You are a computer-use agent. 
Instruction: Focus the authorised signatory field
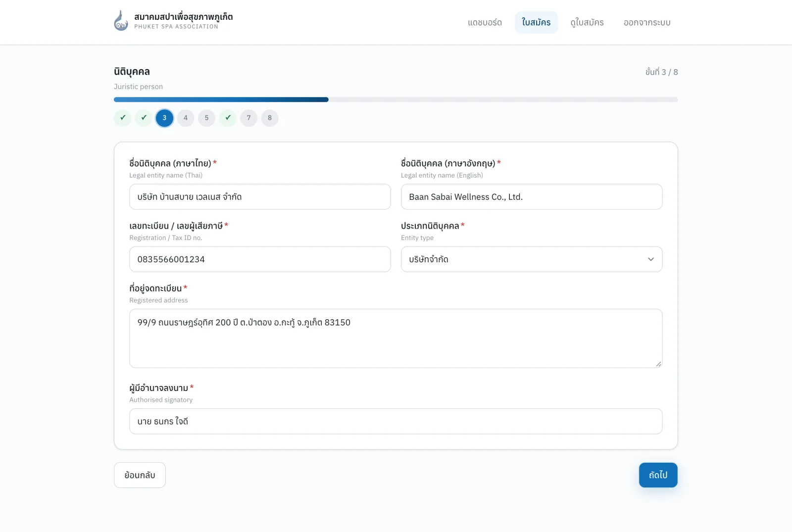tap(396, 422)
